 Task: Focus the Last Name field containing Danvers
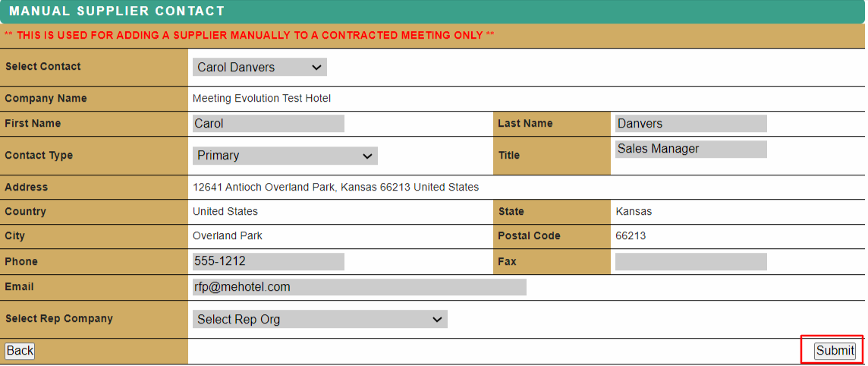click(x=690, y=124)
